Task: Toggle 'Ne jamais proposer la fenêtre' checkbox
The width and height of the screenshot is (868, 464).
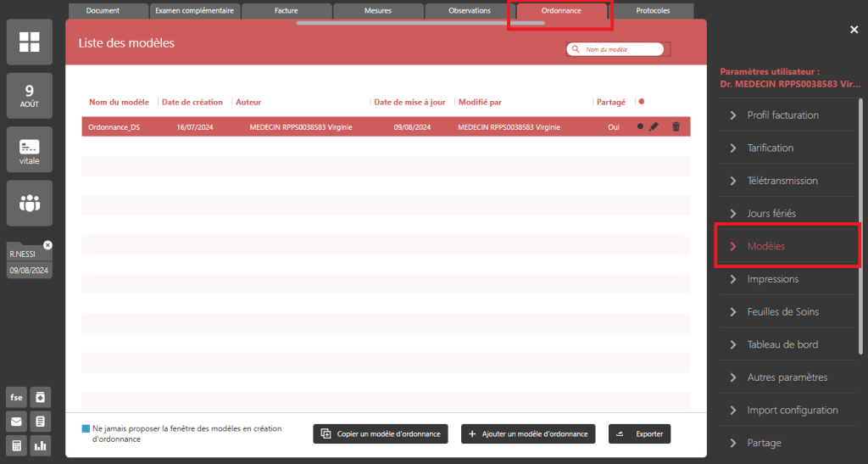Action: pyautogui.click(x=86, y=429)
